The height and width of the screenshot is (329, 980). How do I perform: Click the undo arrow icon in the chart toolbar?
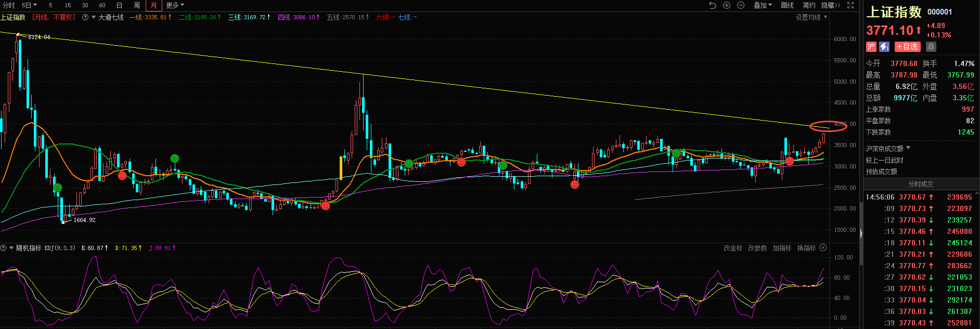coord(713,5)
